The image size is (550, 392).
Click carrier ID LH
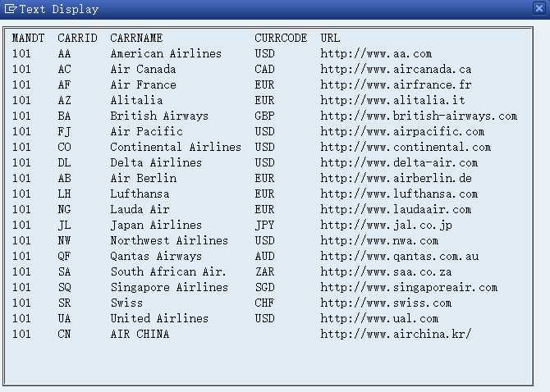coord(64,194)
